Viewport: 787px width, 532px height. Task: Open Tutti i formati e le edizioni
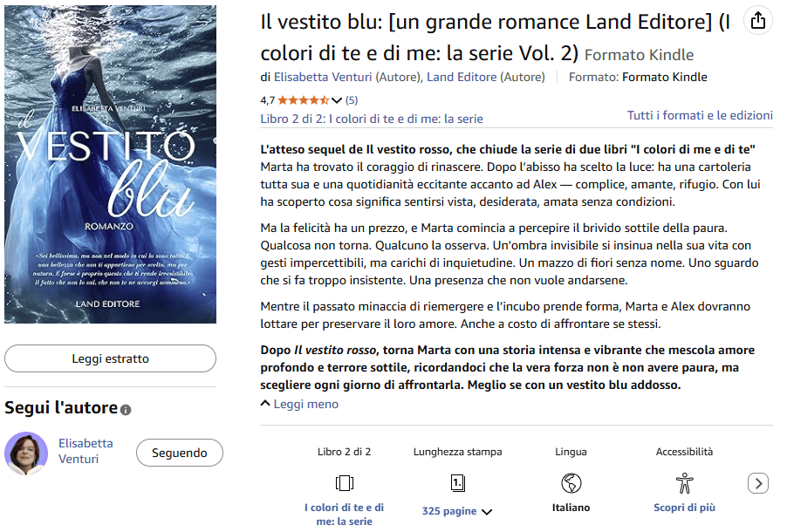point(700,115)
